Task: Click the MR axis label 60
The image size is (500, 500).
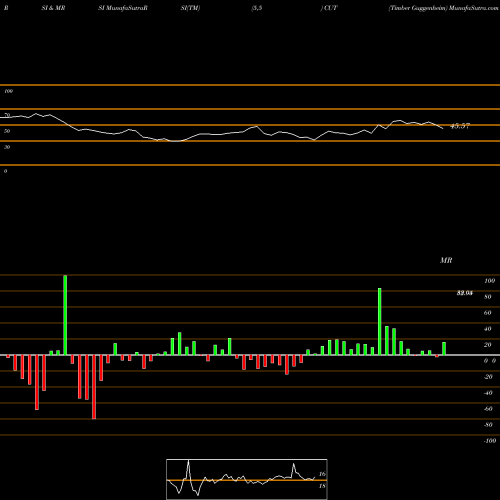Action: (488, 313)
